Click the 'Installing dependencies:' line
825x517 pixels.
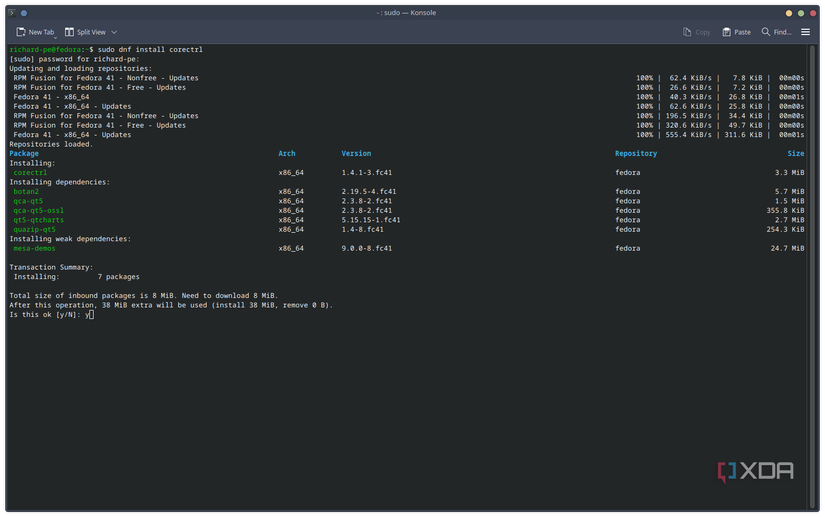pyautogui.click(x=59, y=182)
